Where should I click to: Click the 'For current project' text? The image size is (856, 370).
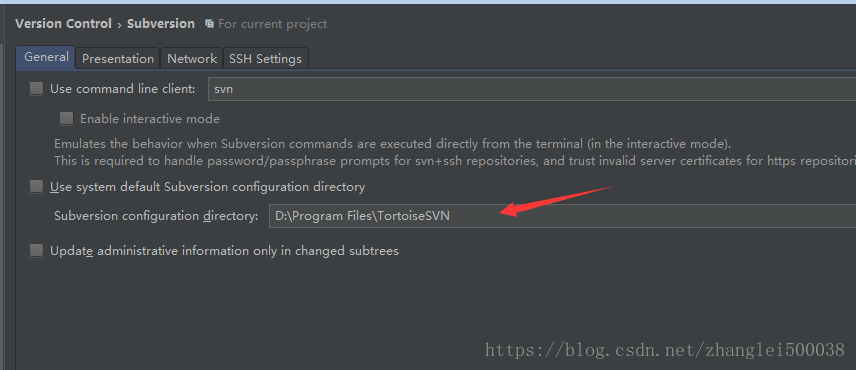click(272, 24)
